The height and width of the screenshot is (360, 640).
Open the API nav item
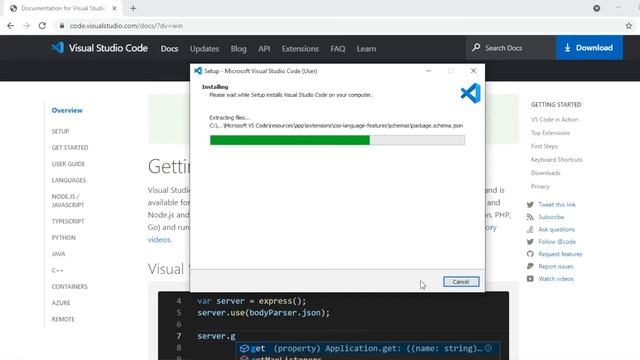coord(264,49)
